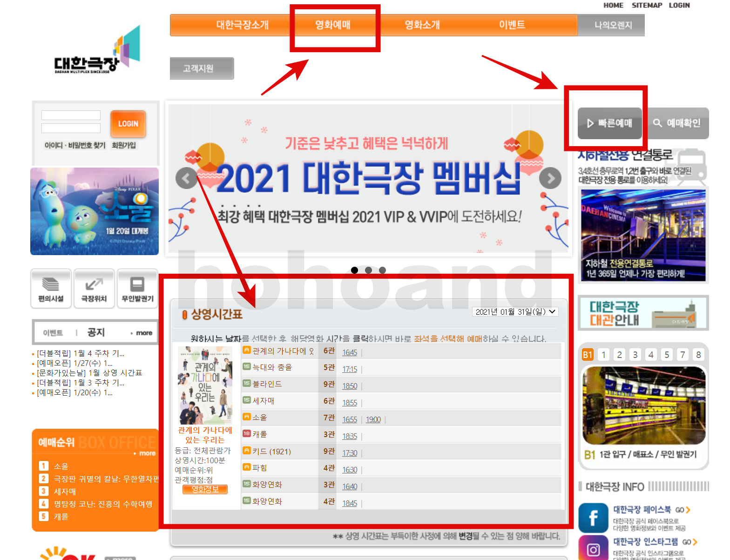Screen dimensions: 730x560
Task: Select the B1 floor tab
Action: click(x=588, y=355)
